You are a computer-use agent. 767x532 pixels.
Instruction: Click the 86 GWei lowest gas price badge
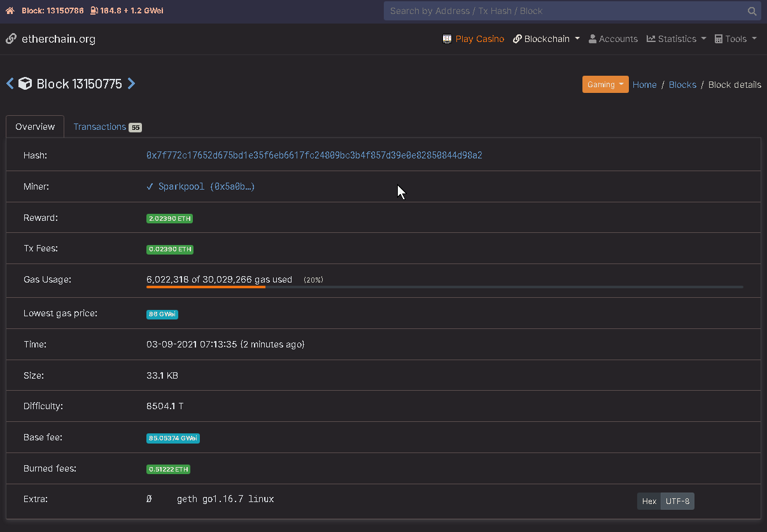162,314
